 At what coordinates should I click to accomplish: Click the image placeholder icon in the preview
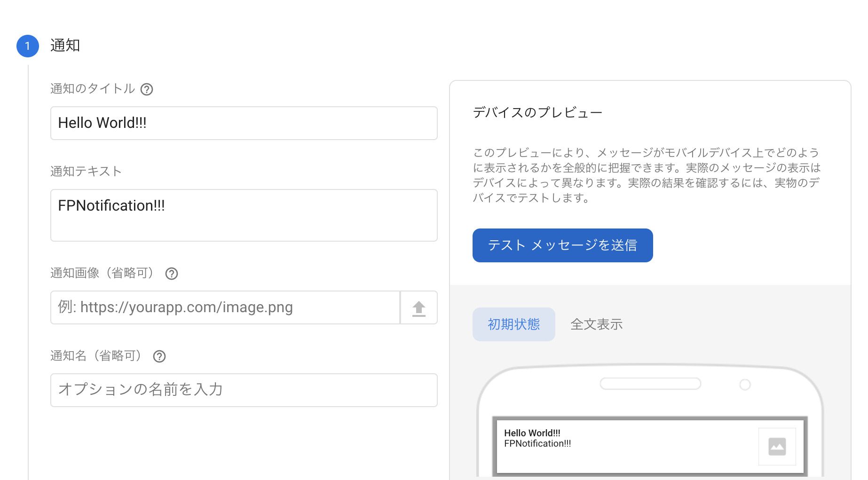777,446
